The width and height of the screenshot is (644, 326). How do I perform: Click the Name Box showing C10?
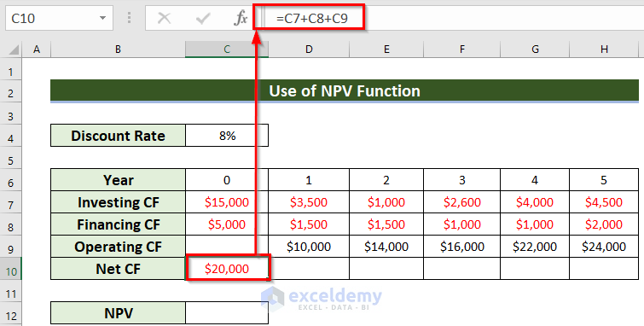coord(59,18)
